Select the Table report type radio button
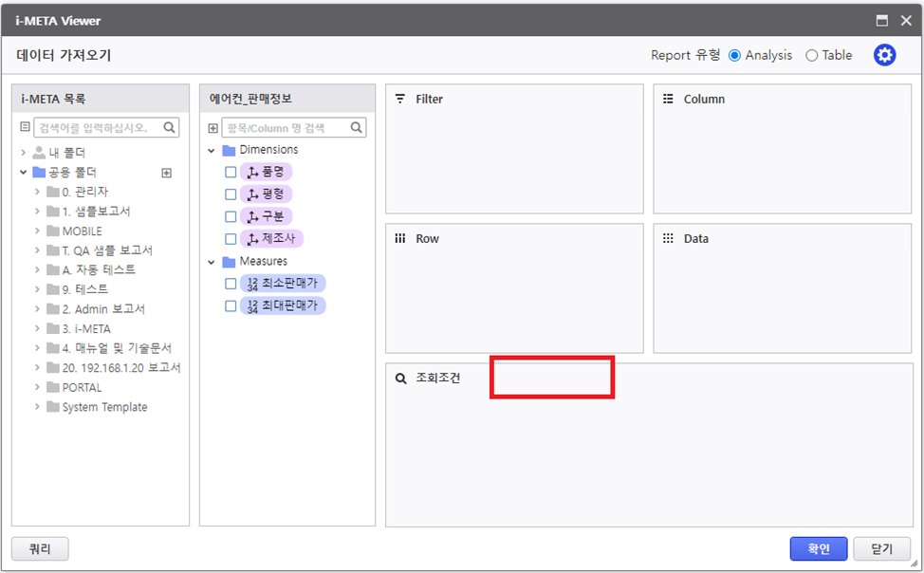This screenshot has width=924, height=573. pos(811,56)
